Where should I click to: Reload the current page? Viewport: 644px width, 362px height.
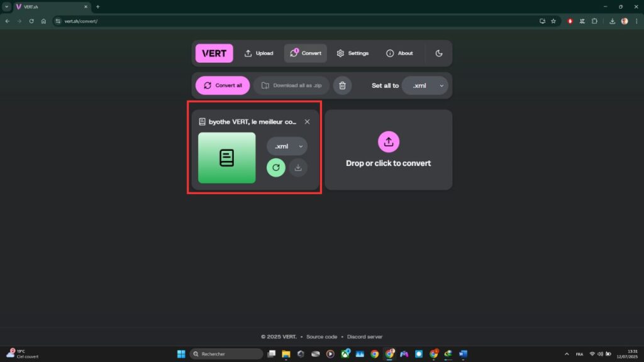(x=31, y=21)
